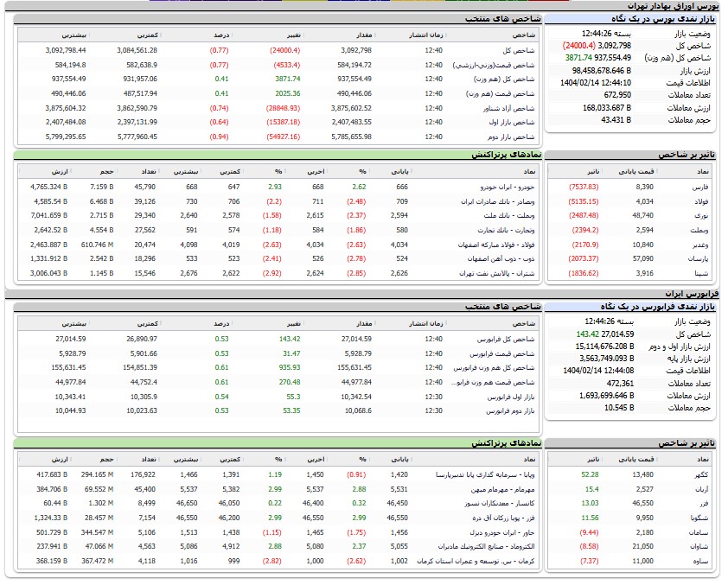Screen dimensions: 728x585
Task: Select فزر - پویا زرکان آق دره symbol
Action: coord(503,518)
